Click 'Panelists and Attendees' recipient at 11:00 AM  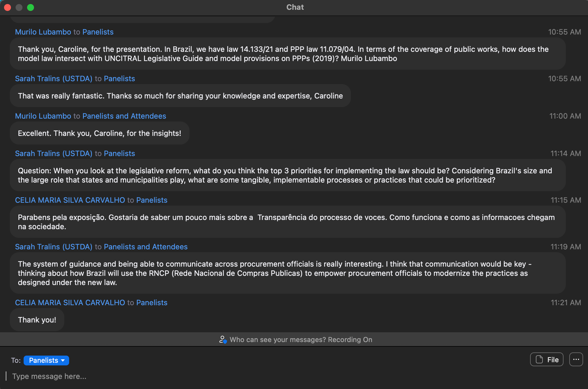[x=124, y=116]
